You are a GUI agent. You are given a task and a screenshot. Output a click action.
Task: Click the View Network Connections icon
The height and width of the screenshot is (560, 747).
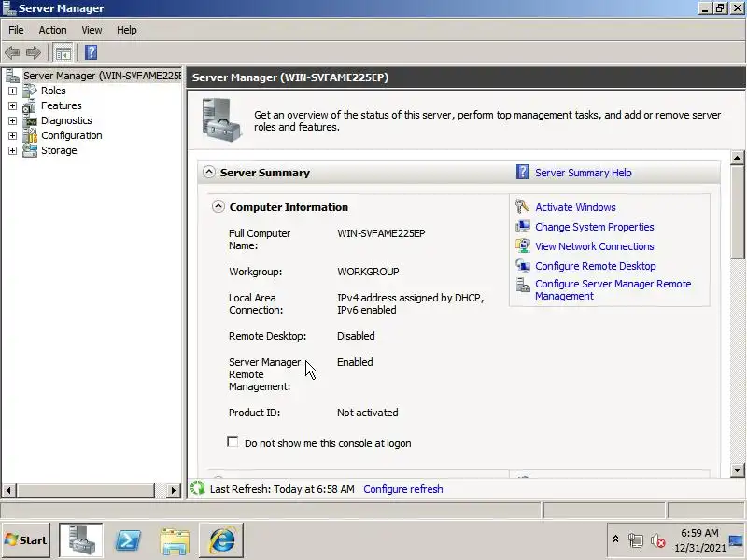(x=523, y=245)
